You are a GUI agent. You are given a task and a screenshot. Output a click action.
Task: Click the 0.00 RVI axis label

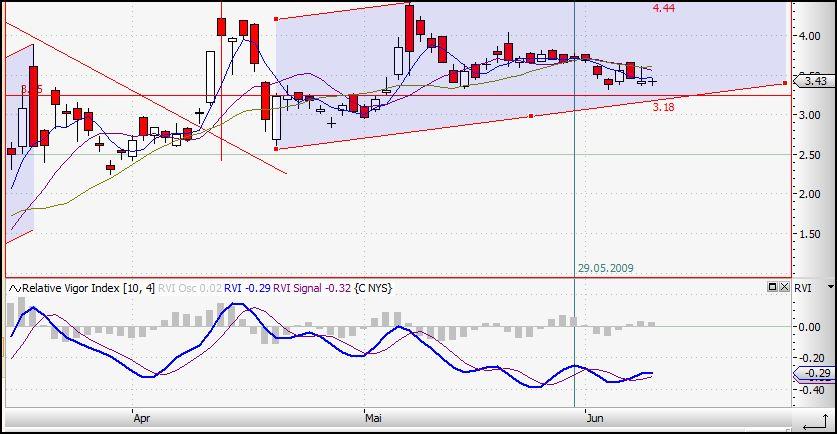810,327
